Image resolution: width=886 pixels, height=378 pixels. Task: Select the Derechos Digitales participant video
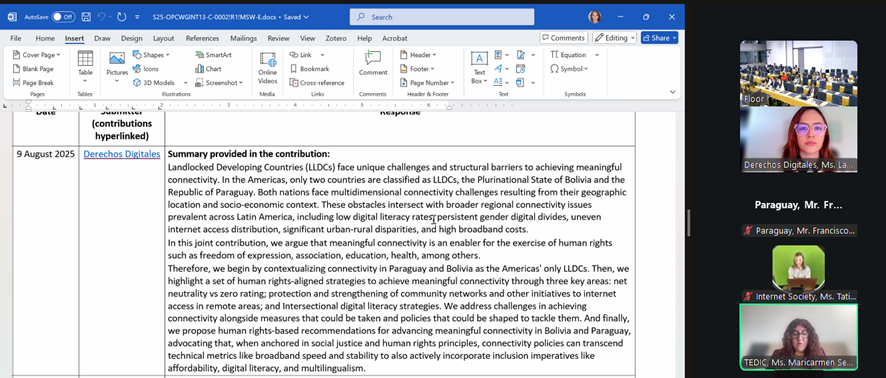tap(798, 139)
